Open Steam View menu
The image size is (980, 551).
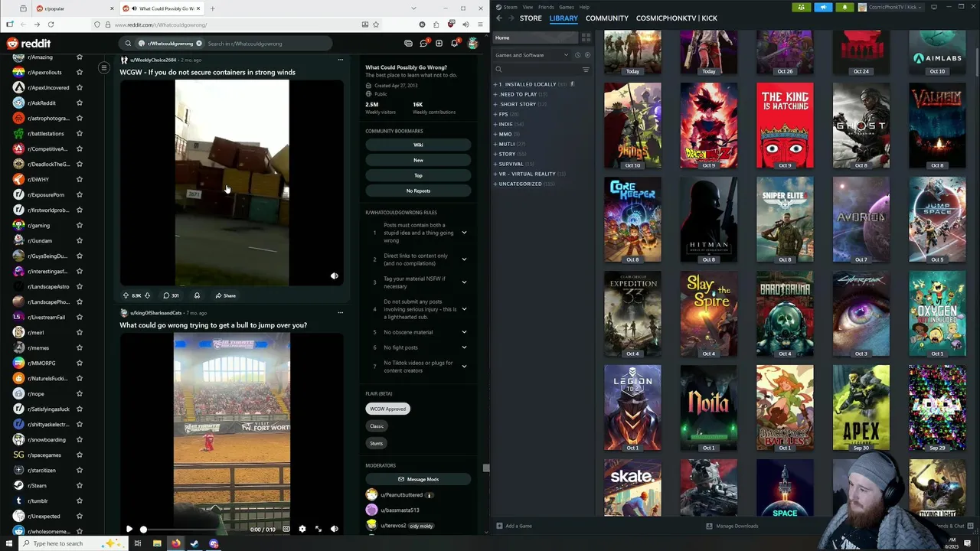[528, 7]
